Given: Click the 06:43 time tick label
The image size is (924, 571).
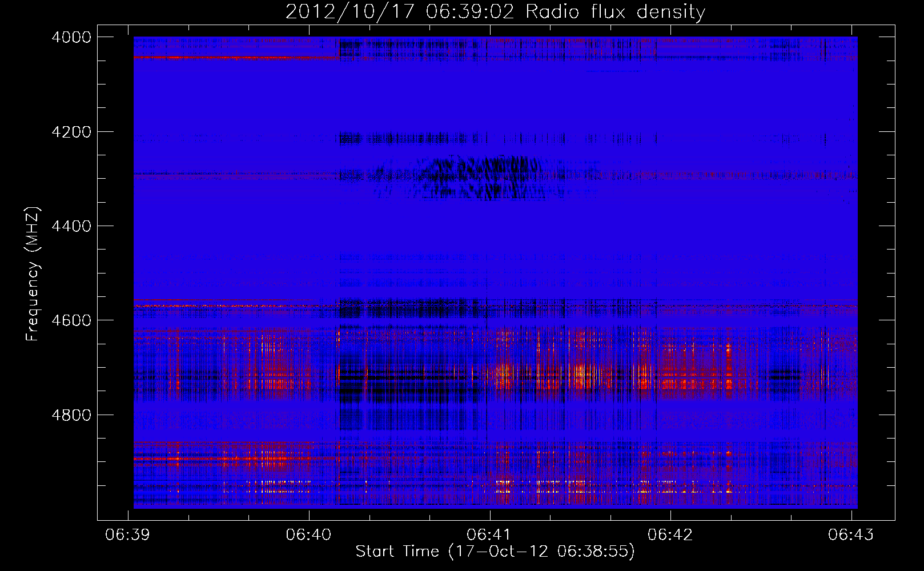Looking at the screenshot, I should (x=851, y=534).
